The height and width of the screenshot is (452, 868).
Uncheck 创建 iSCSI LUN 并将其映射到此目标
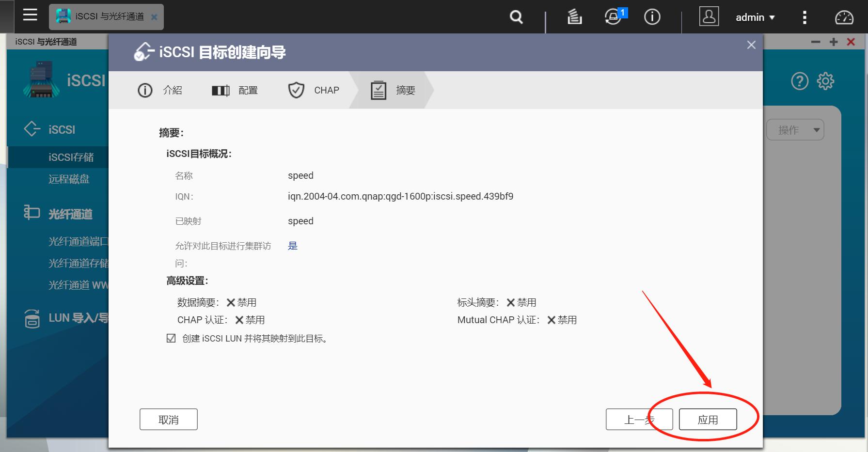(171, 338)
